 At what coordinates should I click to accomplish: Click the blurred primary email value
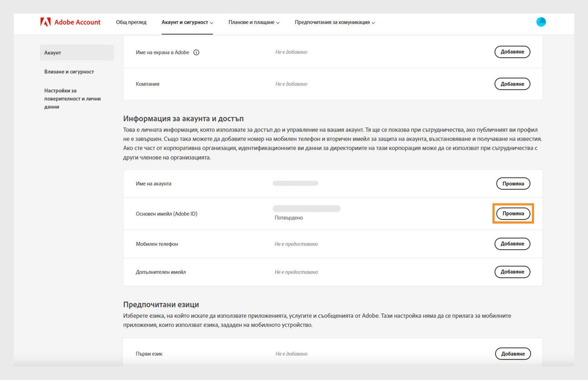306,209
